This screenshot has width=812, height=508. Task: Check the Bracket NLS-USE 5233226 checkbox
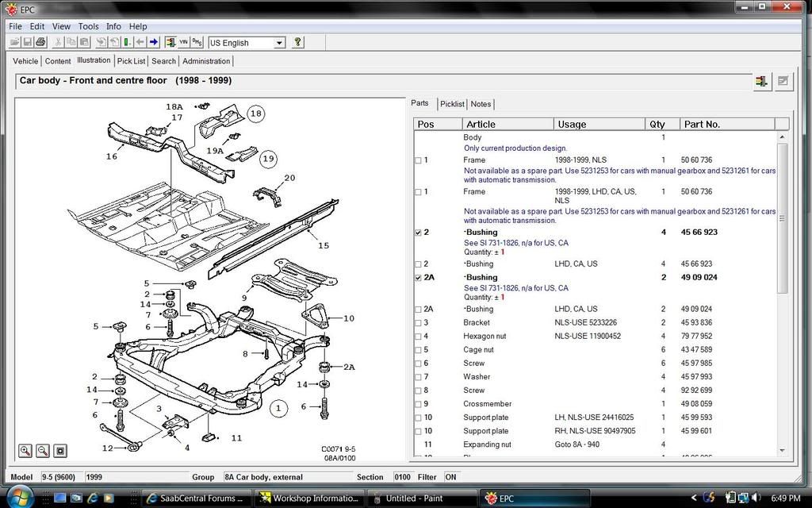(x=418, y=322)
